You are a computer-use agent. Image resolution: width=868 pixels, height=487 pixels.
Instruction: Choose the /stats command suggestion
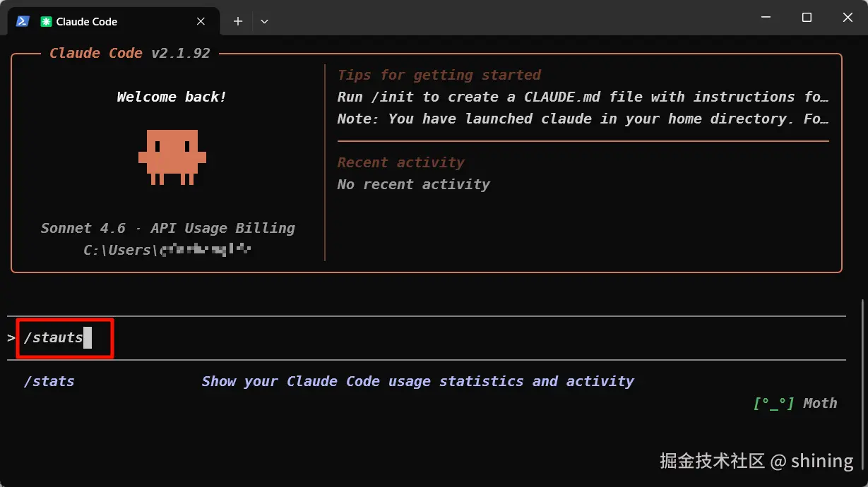coord(49,381)
